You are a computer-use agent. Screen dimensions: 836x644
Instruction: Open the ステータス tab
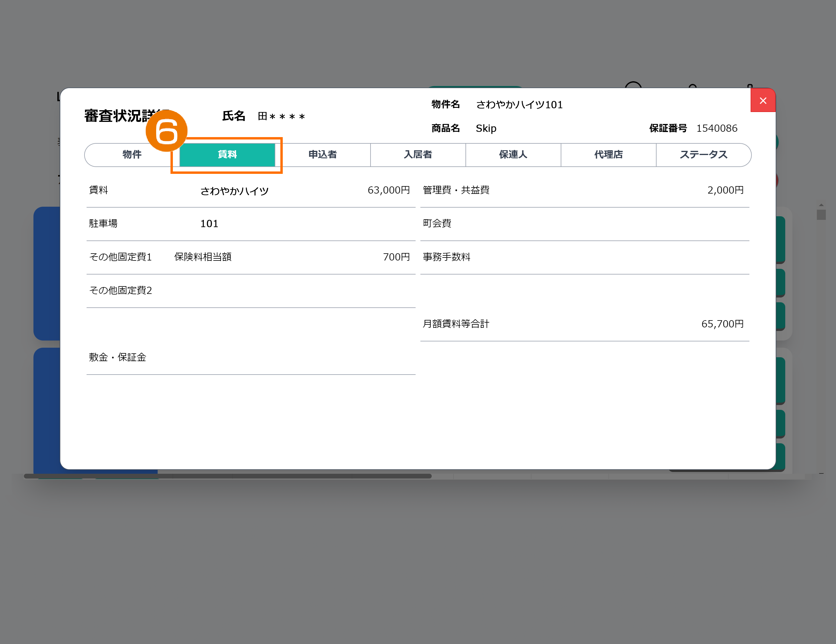click(703, 155)
